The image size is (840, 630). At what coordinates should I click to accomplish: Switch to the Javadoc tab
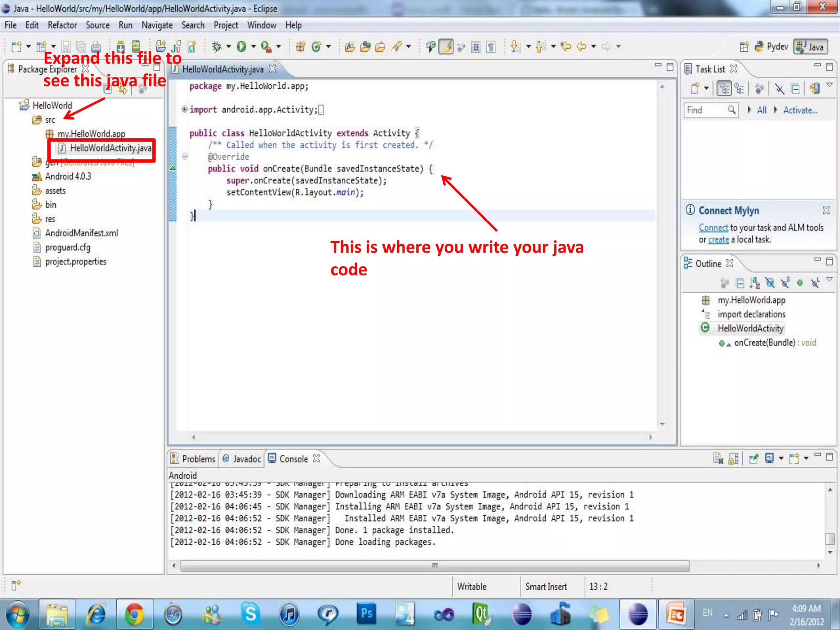(242, 459)
